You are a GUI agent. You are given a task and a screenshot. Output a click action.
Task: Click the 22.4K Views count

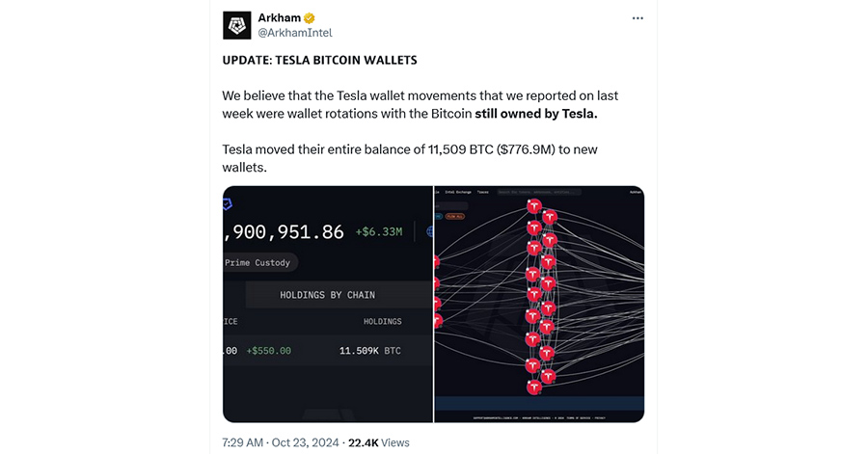pyautogui.click(x=379, y=442)
